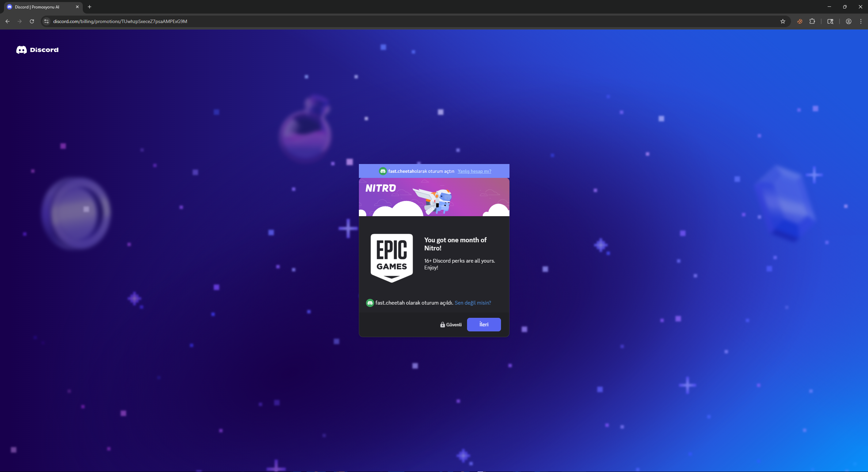Click the Epic Games logo in the dialog
Viewport: 868px width, 472px height.
392,258
